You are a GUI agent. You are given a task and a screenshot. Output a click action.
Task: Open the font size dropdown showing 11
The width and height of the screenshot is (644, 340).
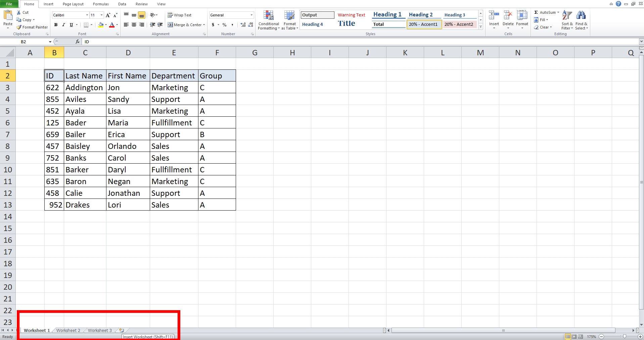[101, 15]
